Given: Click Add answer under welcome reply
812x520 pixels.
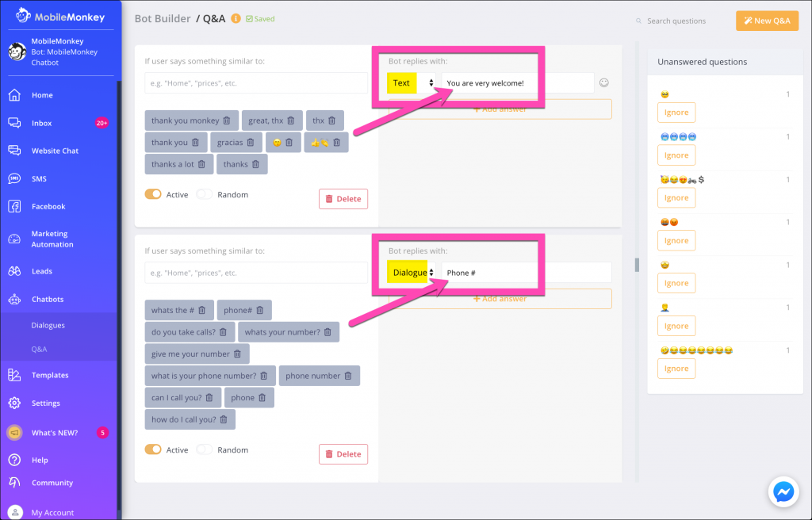Looking at the screenshot, I should tap(500, 109).
